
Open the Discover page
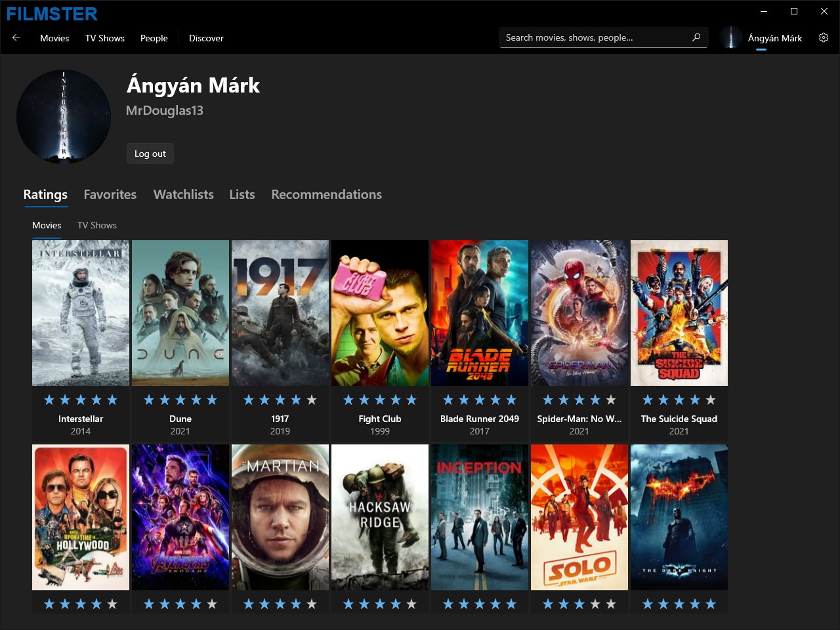[206, 38]
